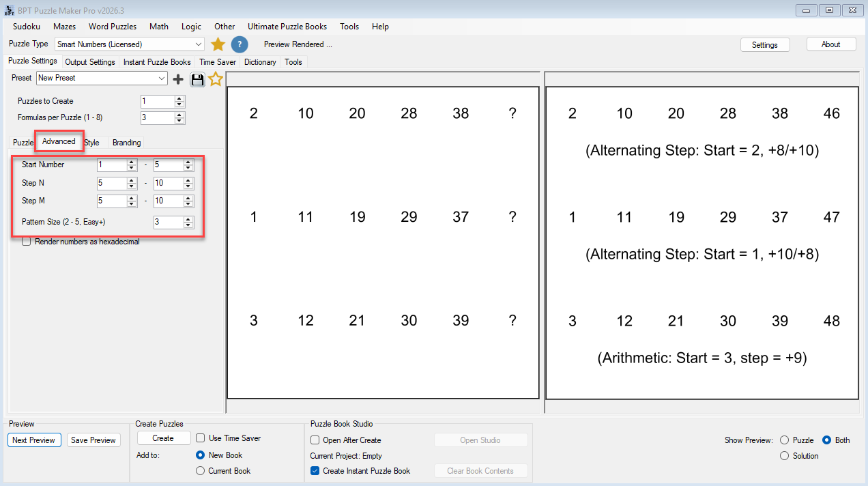
Task: Show Solution only in preview
Action: 784,456
